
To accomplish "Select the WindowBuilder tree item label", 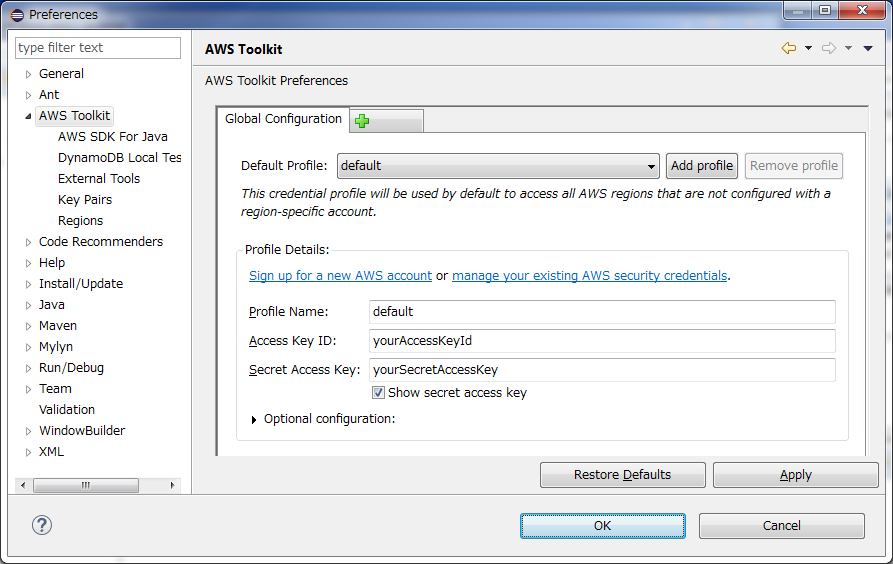I will coord(81,431).
